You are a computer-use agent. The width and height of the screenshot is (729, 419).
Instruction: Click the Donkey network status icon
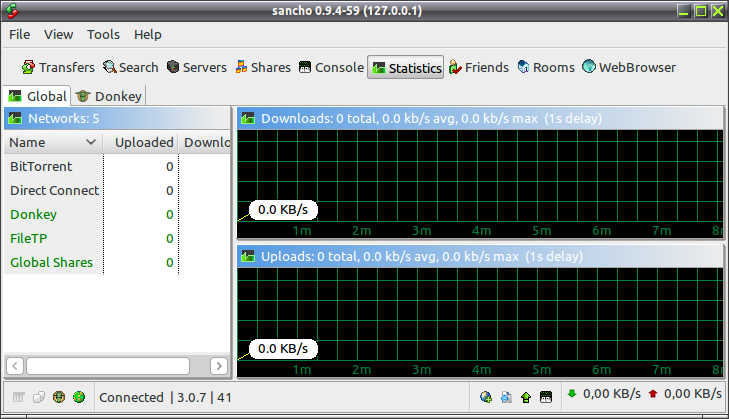(59, 397)
